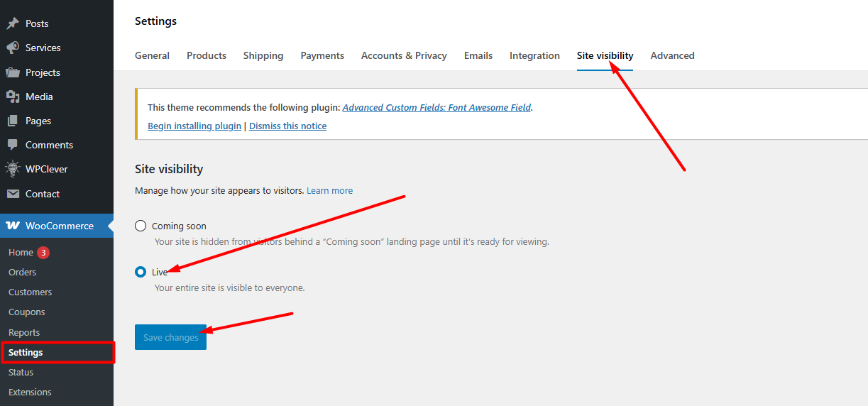This screenshot has height=406, width=868.
Task: Click the Media library icon
Action: point(13,97)
